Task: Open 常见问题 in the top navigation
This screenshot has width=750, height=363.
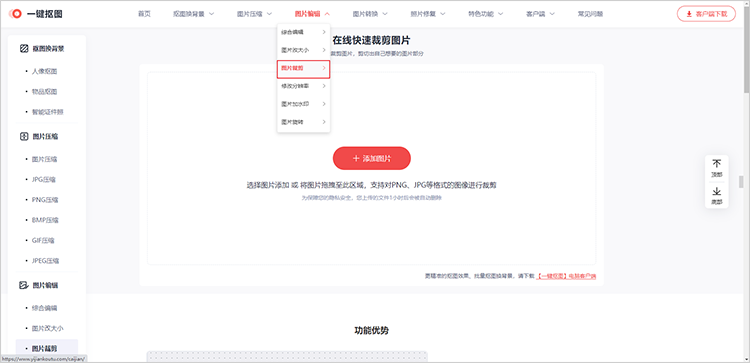Action: pos(590,14)
